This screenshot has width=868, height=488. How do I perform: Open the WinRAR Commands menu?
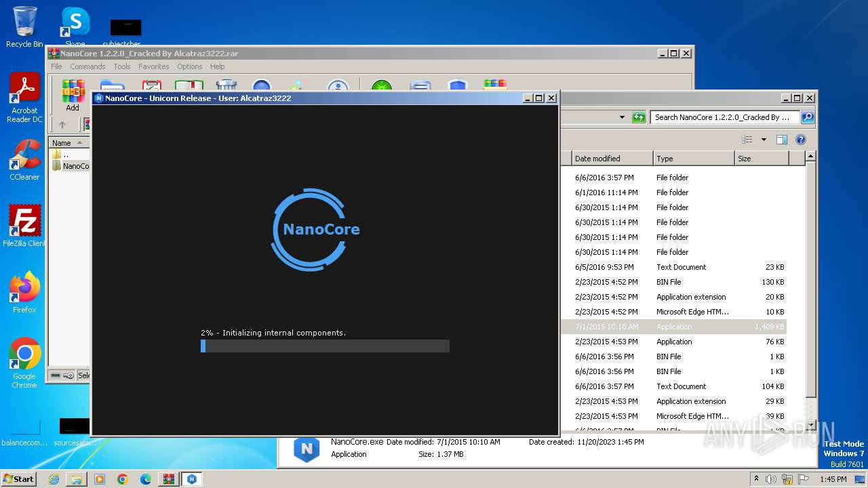(87, 66)
